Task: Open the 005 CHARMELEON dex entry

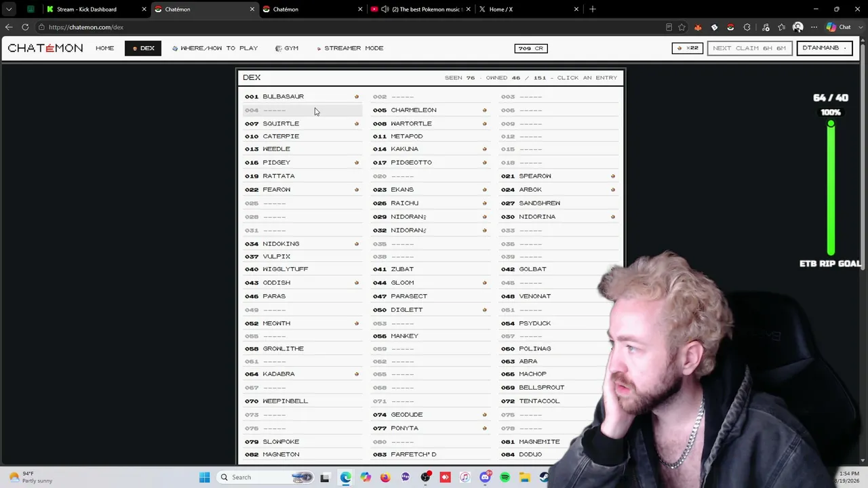Action: [x=431, y=110]
